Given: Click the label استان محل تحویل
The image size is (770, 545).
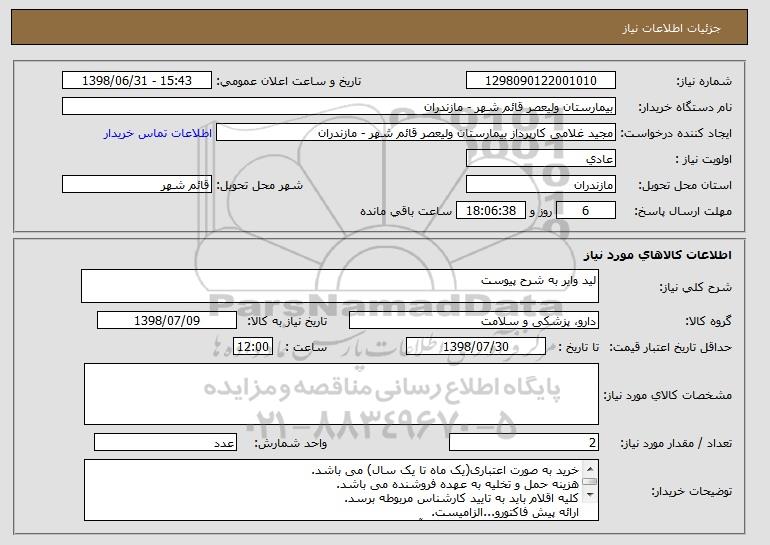Looking at the screenshot, I should pyautogui.click(x=685, y=185).
